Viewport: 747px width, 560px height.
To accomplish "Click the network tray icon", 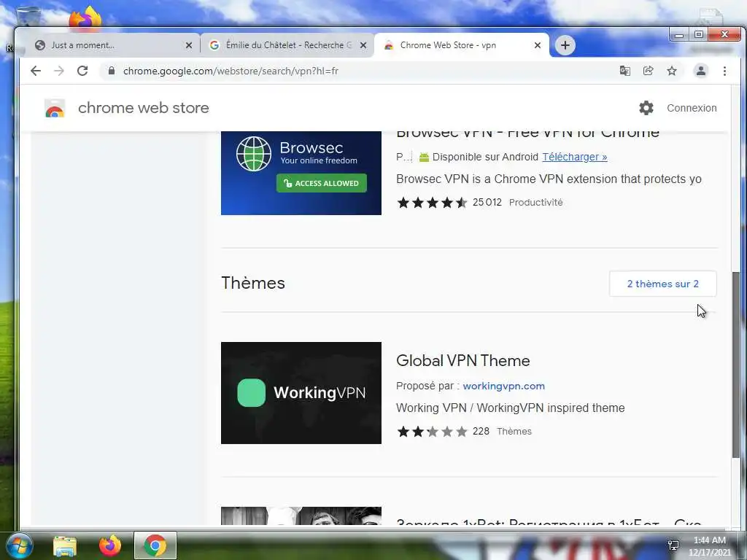I will point(673,545).
